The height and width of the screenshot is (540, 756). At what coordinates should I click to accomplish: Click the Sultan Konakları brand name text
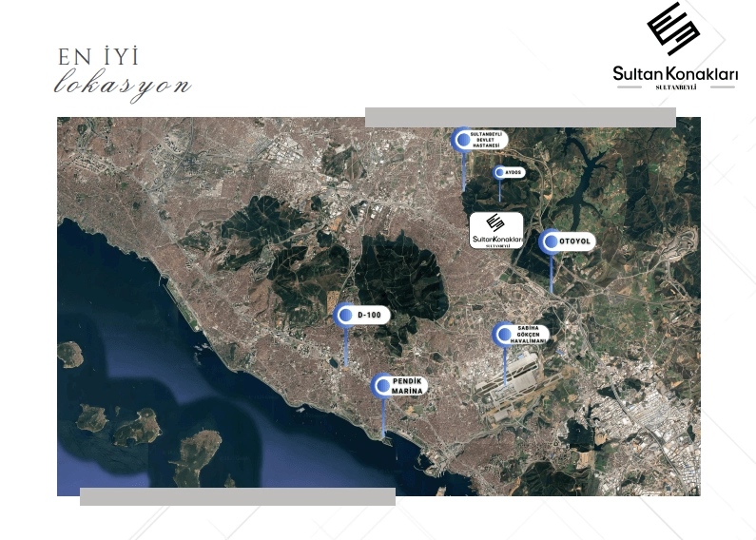(x=674, y=74)
